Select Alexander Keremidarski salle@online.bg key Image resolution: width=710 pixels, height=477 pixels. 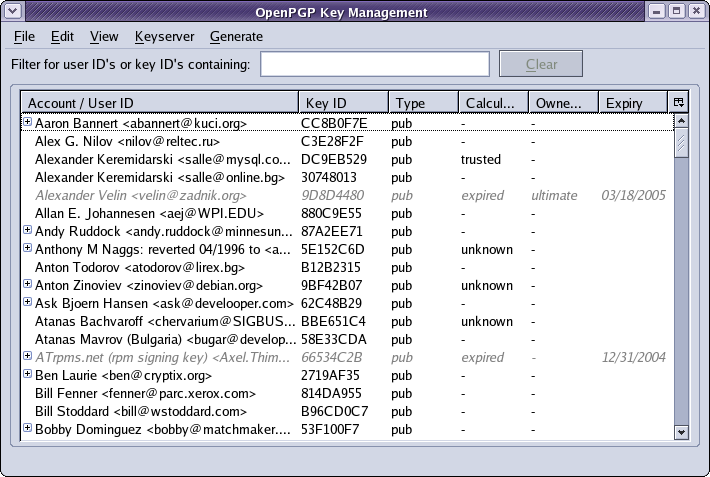click(347, 178)
